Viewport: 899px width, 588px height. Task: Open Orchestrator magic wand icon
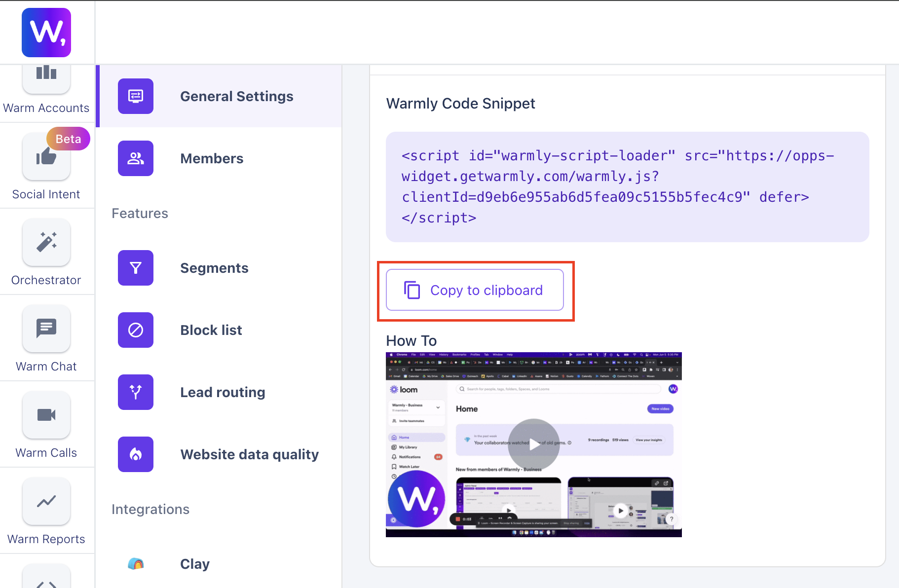point(46,242)
